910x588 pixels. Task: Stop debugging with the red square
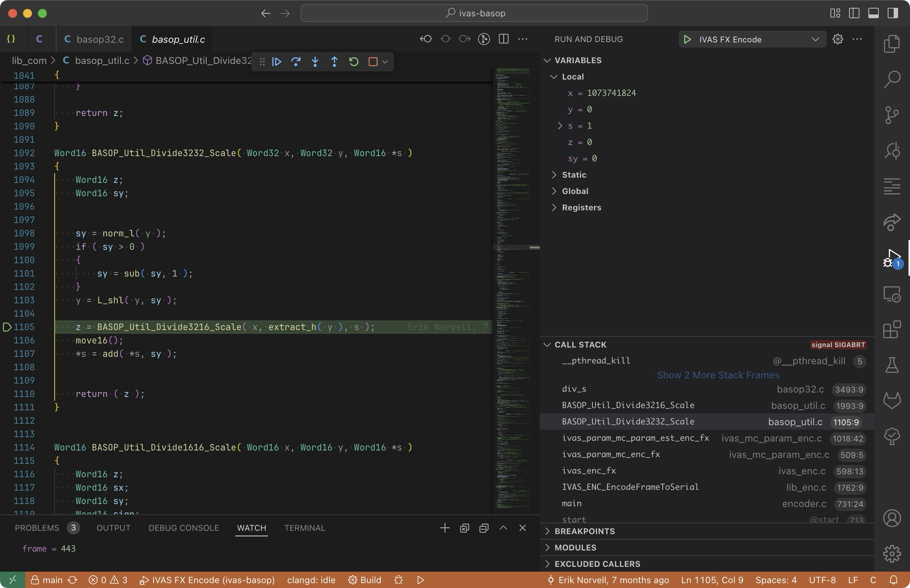click(373, 61)
